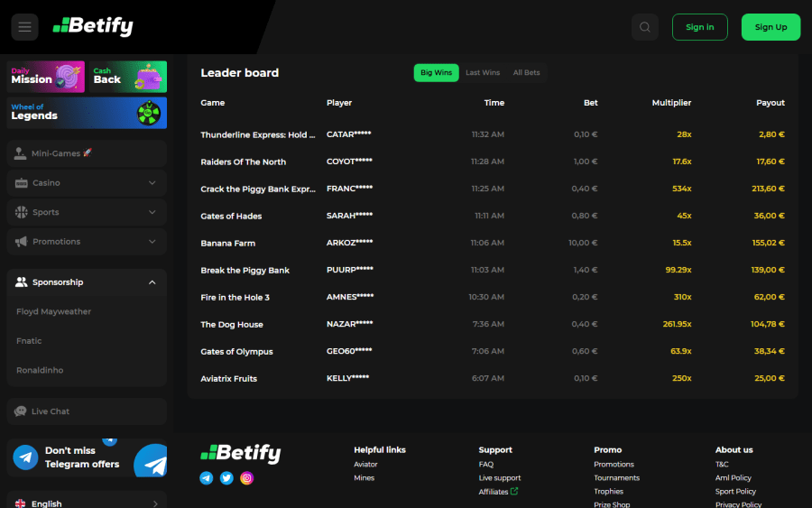This screenshot has height=508, width=812.
Task: Click the footer Instagram social icon
Action: pyautogui.click(x=247, y=478)
